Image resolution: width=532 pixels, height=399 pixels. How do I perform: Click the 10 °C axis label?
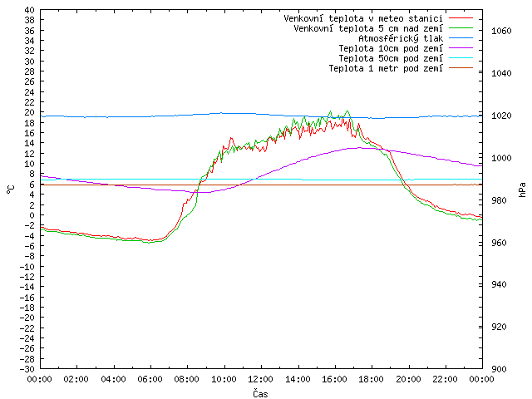30,164
